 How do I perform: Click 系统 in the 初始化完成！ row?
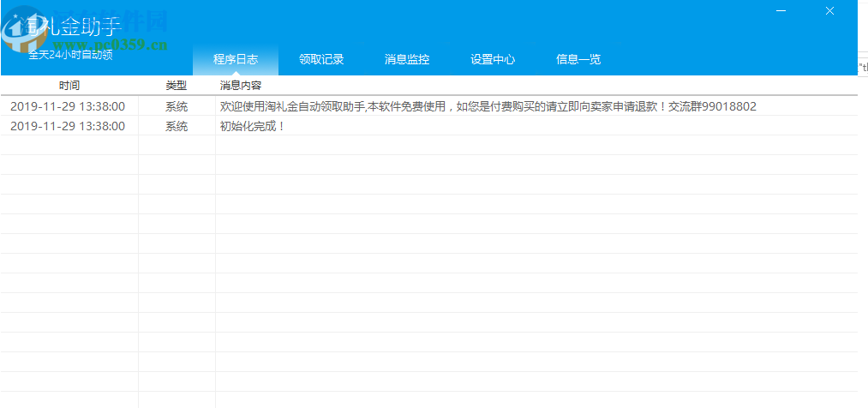tap(177, 126)
